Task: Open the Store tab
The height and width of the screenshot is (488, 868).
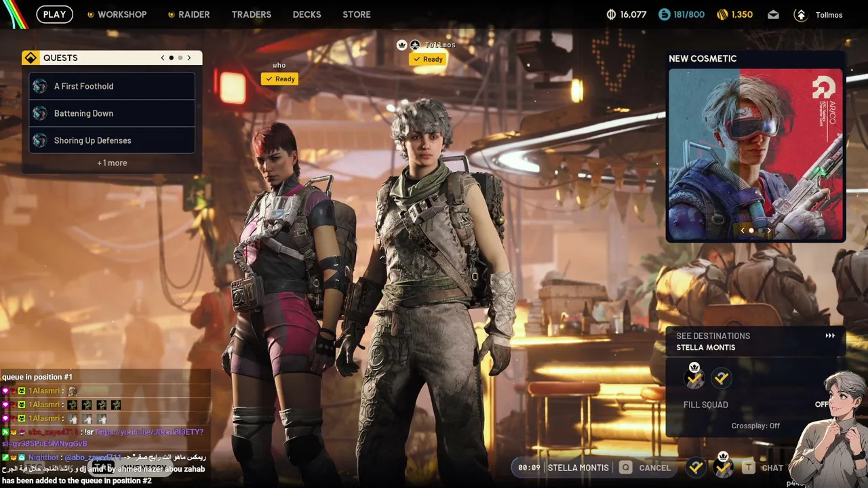Action: point(357,14)
